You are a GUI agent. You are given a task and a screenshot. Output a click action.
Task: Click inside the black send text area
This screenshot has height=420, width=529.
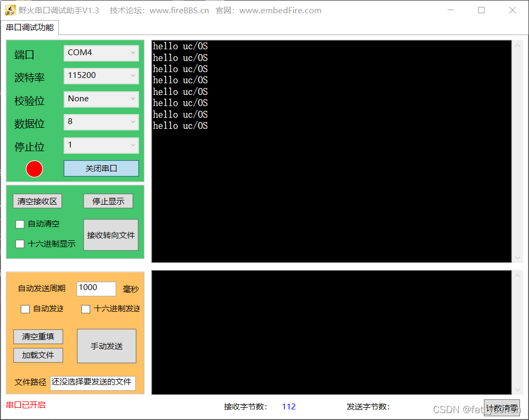pos(331,332)
